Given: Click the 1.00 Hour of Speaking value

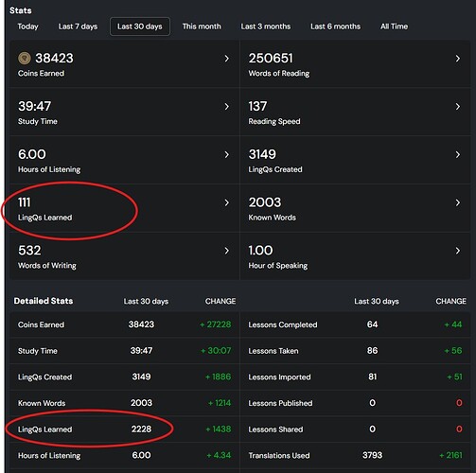Looking at the screenshot, I should pos(260,251).
